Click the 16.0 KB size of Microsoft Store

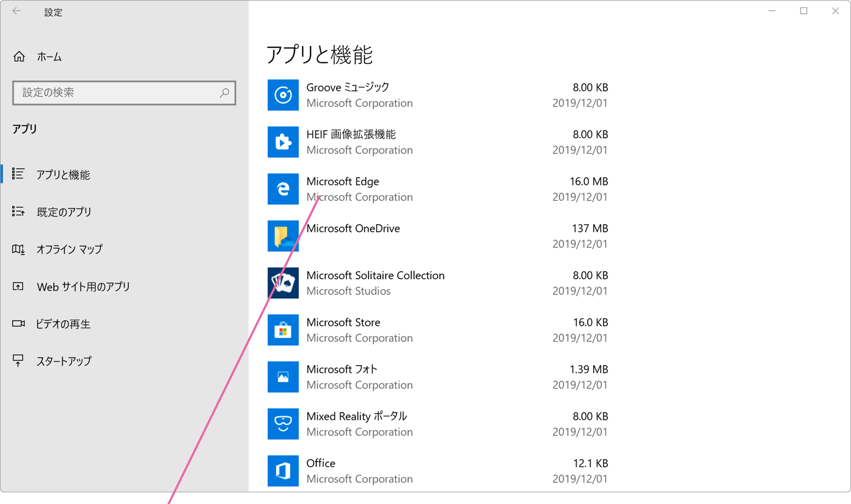(590, 322)
